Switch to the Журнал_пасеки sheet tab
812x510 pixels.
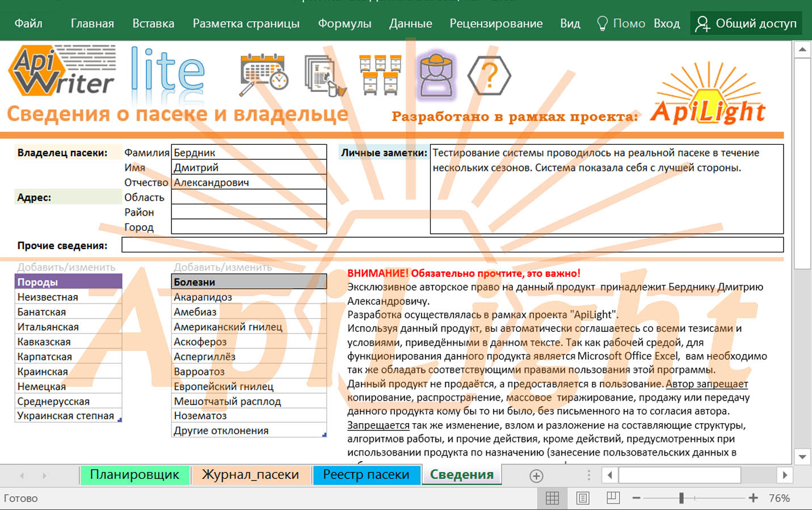click(x=250, y=475)
